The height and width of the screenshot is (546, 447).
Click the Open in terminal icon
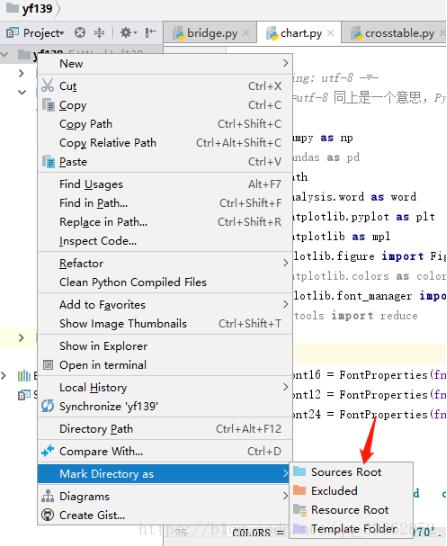point(48,365)
